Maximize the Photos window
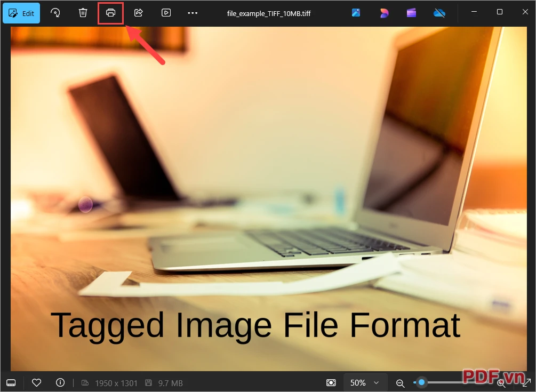Screen dimensions: 536x392 pyautogui.click(x=499, y=12)
